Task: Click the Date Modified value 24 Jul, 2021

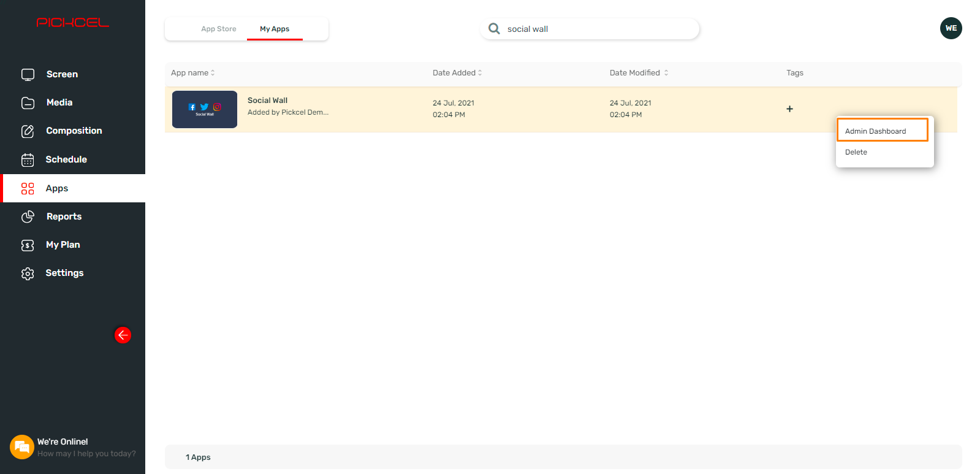Action: pyautogui.click(x=631, y=103)
